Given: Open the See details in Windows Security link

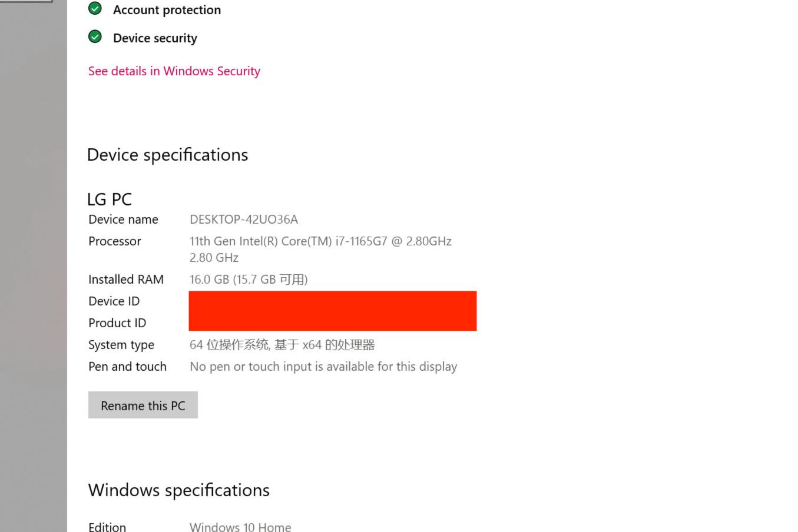Looking at the screenshot, I should tap(174, 71).
